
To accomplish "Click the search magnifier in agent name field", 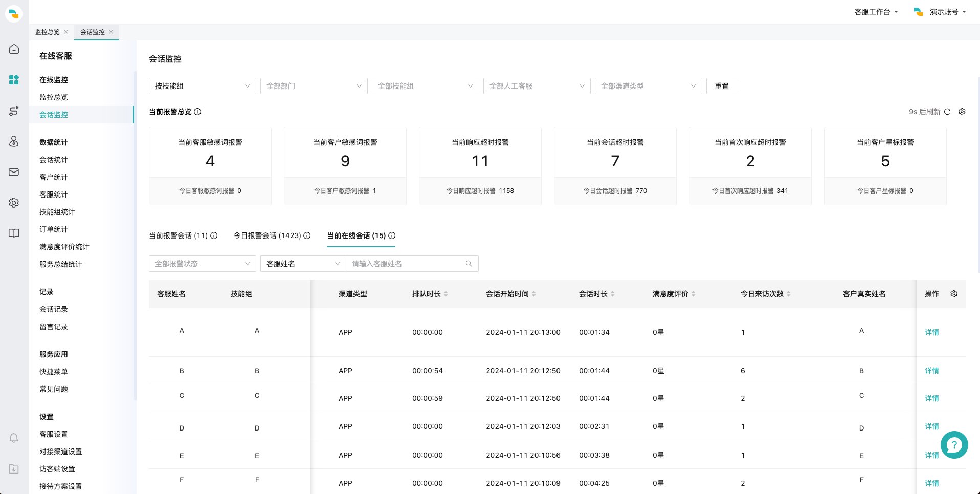I will [x=469, y=264].
